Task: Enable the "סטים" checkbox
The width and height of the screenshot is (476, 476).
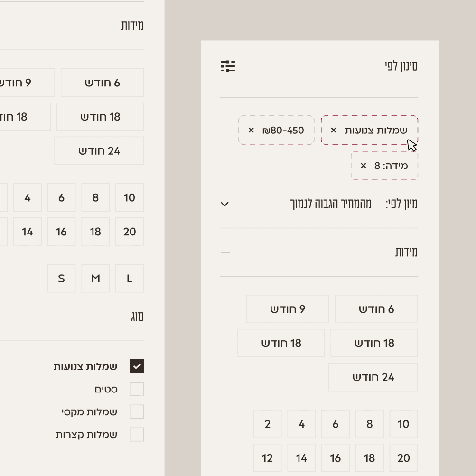Action: 137,389
